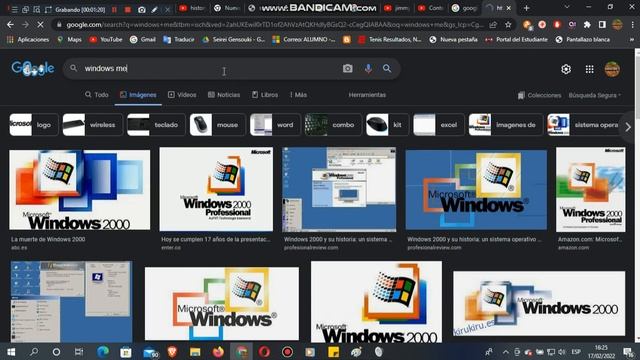The image size is (640, 360).
Task: Open Brave browser from taskbar
Action: [x=172, y=352]
